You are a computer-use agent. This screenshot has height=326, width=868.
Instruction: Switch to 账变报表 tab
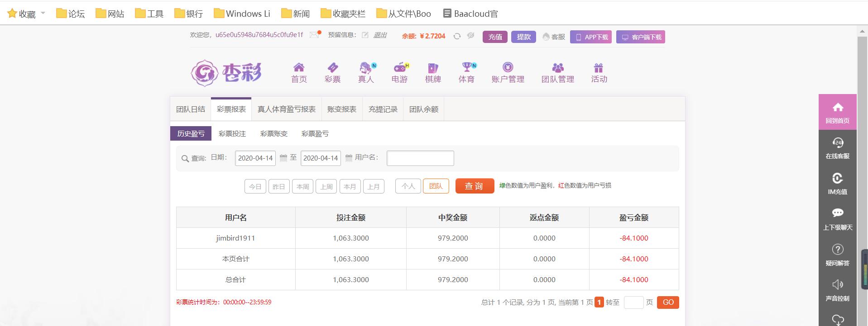click(342, 109)
